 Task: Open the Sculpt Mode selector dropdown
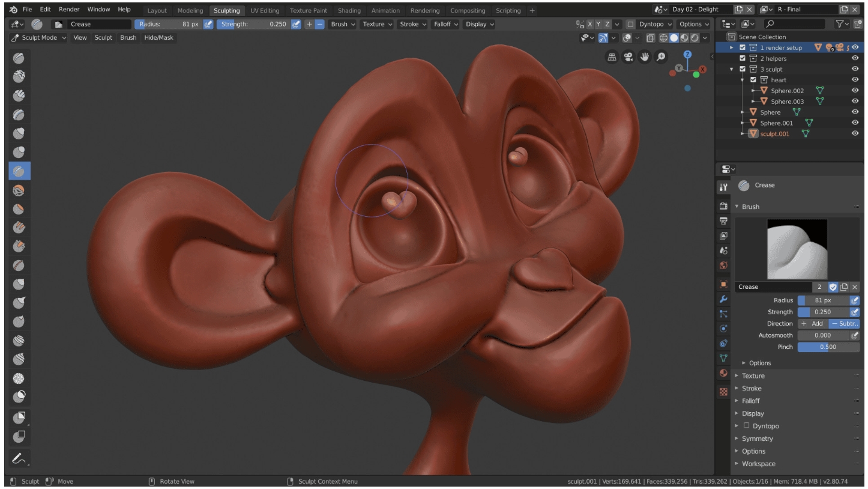click(x=39, y=37)
